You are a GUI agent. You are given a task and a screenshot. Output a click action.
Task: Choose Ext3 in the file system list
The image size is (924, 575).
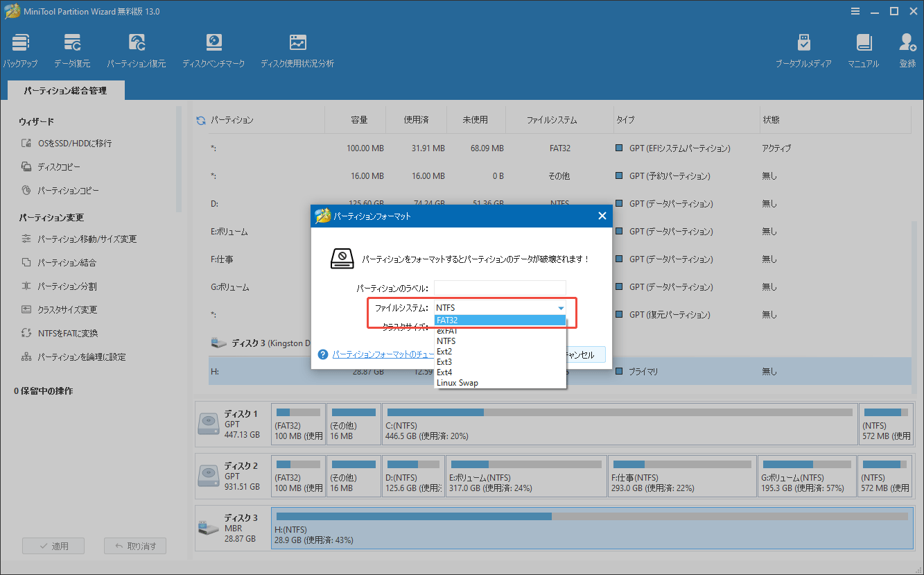point(500,362)
